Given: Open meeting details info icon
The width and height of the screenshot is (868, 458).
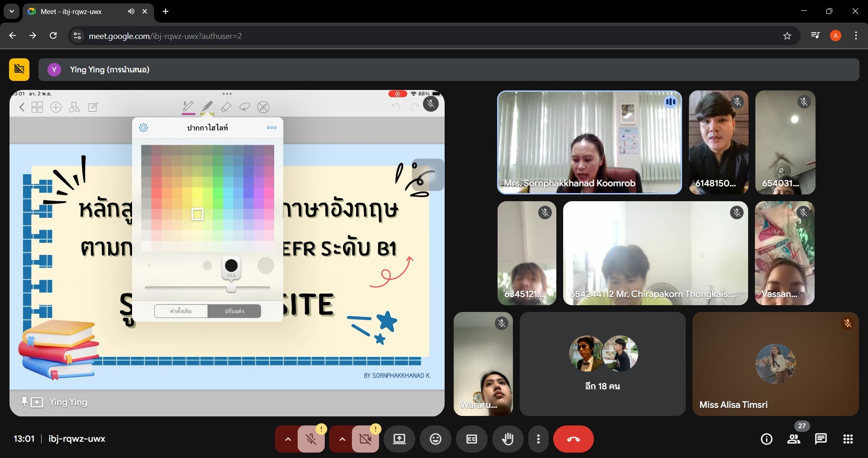Looking at the screenshot, I should coord(766,439).
